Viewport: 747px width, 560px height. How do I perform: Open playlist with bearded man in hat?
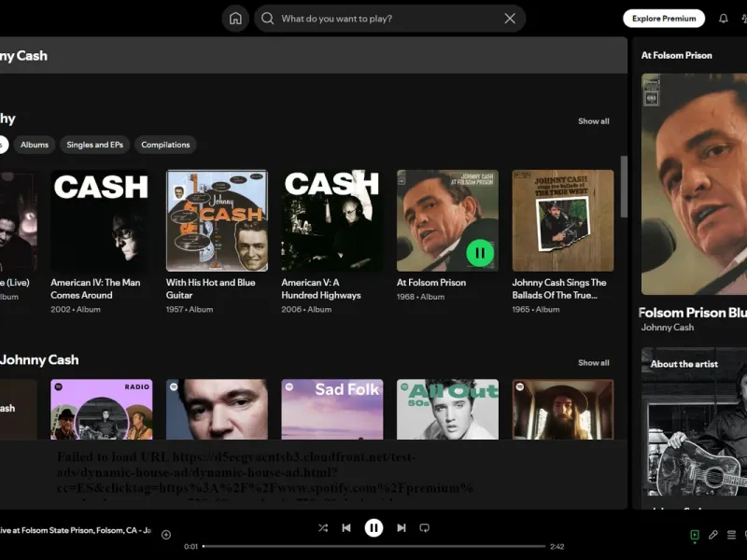[x=563, y=409]
